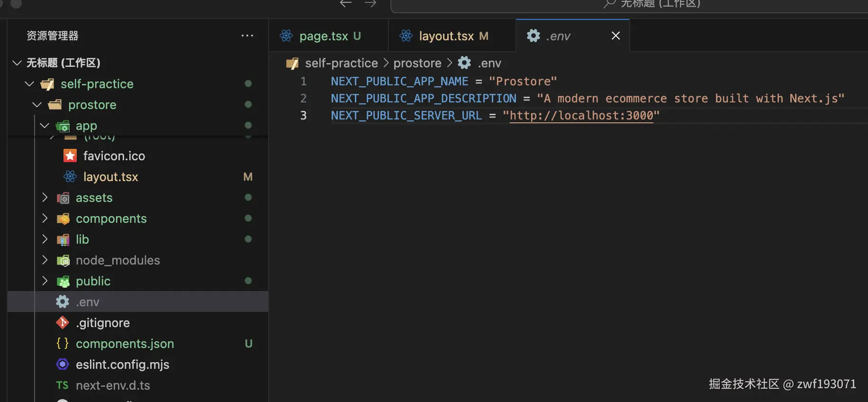Navigate forward with the right arrow
This screenshot has height=402, width=868.
(x=371, y=3)
